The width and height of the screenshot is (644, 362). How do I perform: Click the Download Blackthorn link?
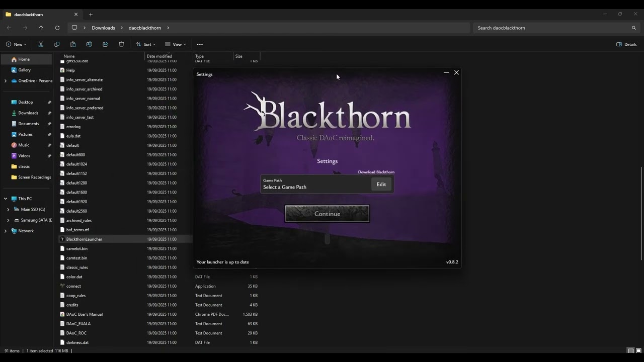376,172
